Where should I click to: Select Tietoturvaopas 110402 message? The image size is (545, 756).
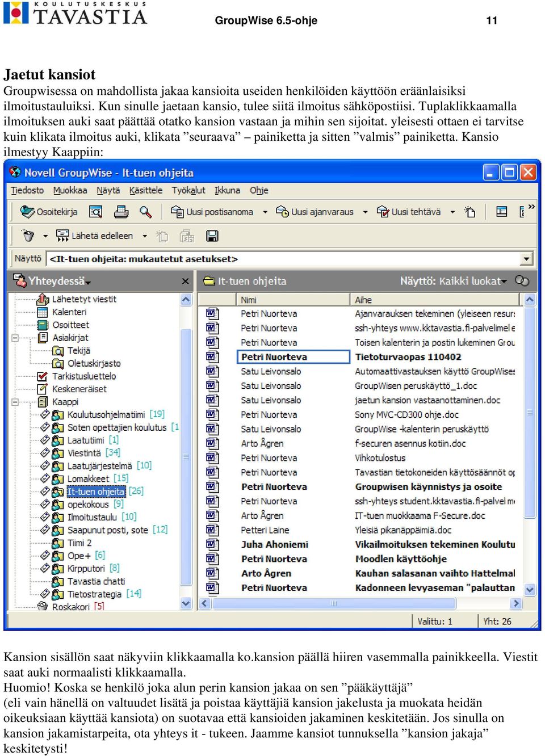click(x=408, y=357)
